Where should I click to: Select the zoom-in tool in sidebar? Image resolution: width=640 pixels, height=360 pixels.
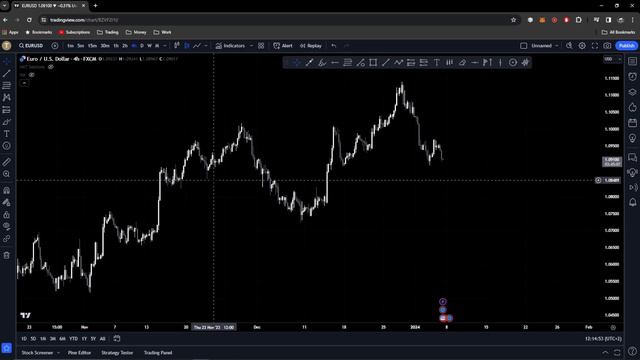coord(7,174)
